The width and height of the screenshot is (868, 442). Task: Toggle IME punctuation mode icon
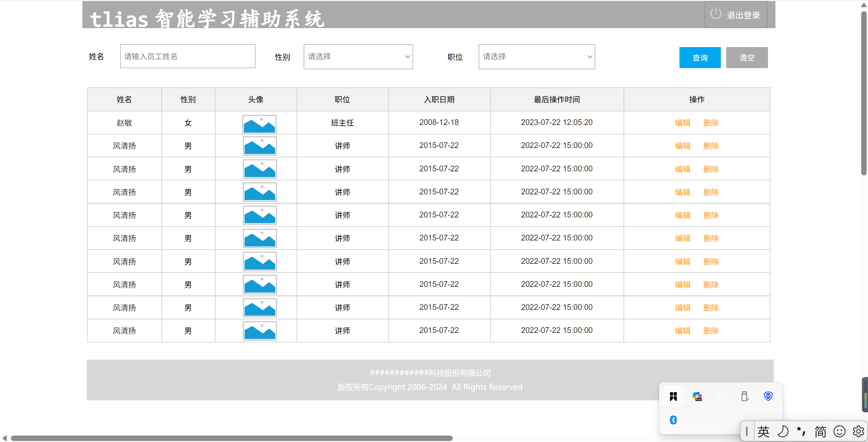802,432
